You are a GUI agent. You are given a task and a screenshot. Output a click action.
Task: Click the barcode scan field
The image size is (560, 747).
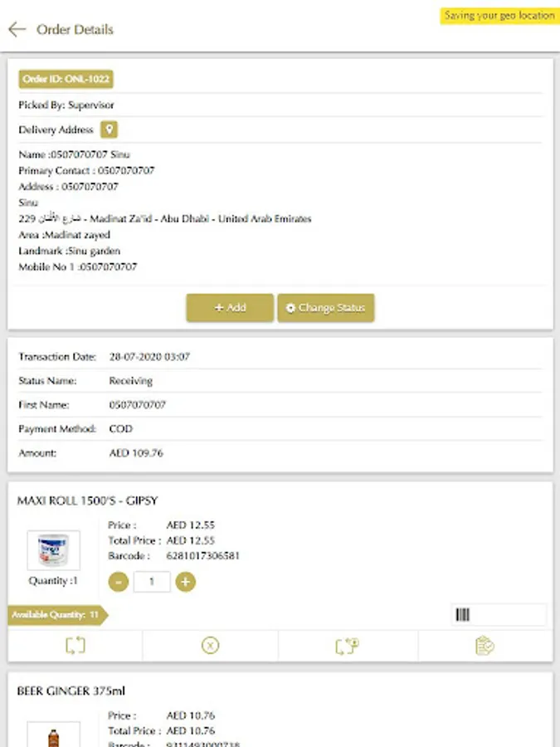(x=498, y=615)
